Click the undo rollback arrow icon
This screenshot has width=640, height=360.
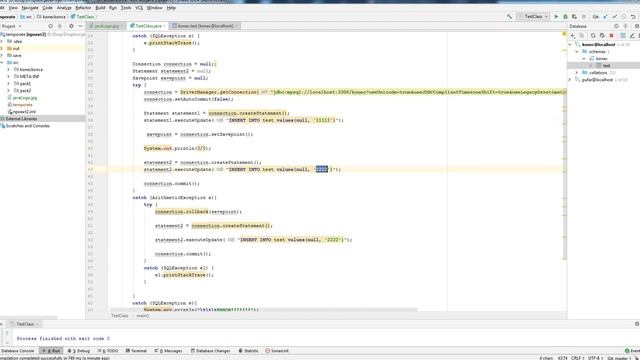[x=633, y=17]
